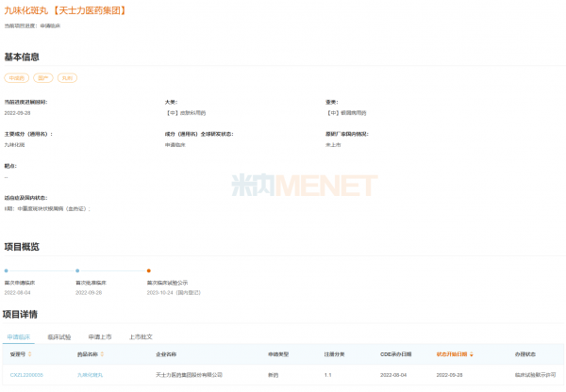Sort by 状态开始日期 column arrow
566x392 pixels.
(472, 355)
